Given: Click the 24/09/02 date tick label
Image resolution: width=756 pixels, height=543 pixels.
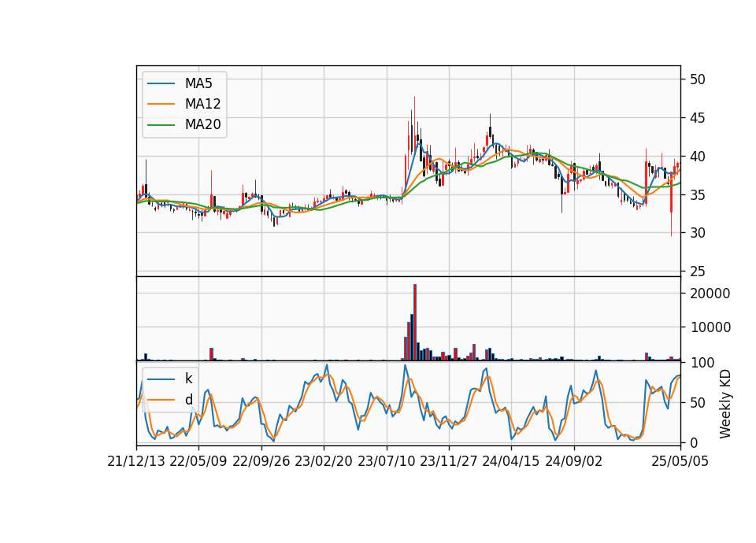Looking at the screenshot, I should (x=574, y=461).
